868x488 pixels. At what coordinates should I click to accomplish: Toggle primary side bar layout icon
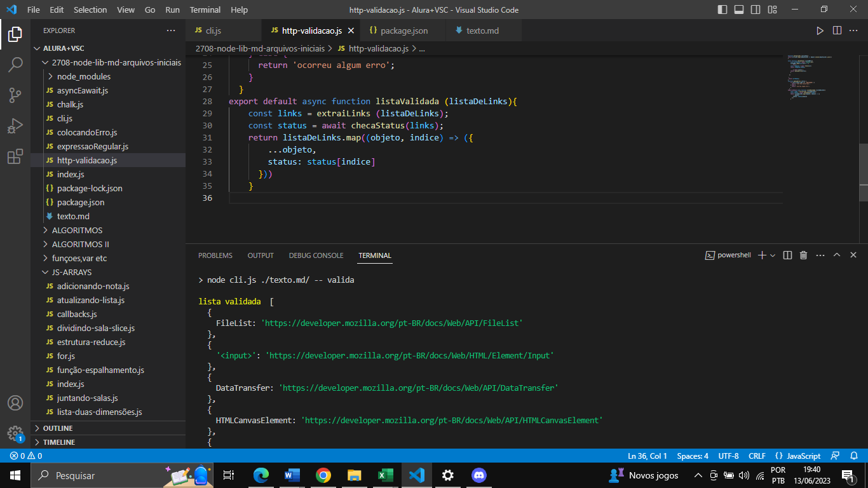click(722, 10)
